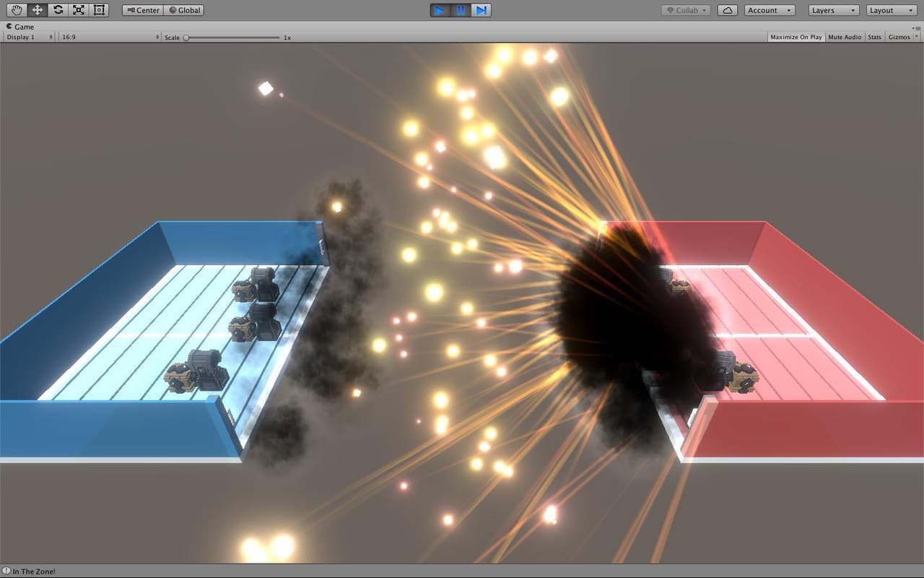Show the Stats overlay
The image size is (924, 578).
(874, 37)
